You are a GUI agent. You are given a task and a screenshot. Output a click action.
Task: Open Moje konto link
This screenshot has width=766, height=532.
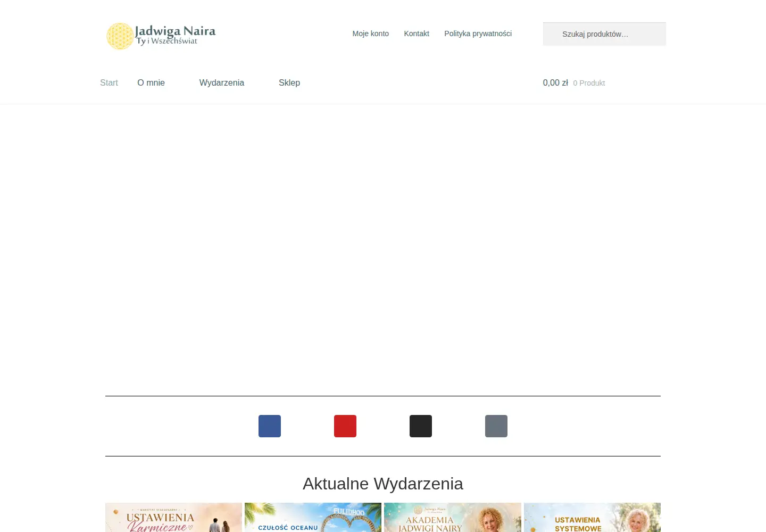tap(371, 34)
